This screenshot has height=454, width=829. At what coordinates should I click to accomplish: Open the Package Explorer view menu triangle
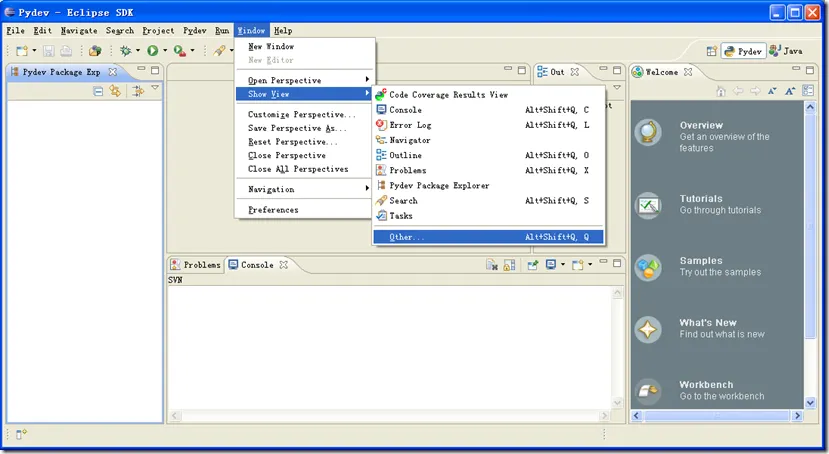coord(155,88)
